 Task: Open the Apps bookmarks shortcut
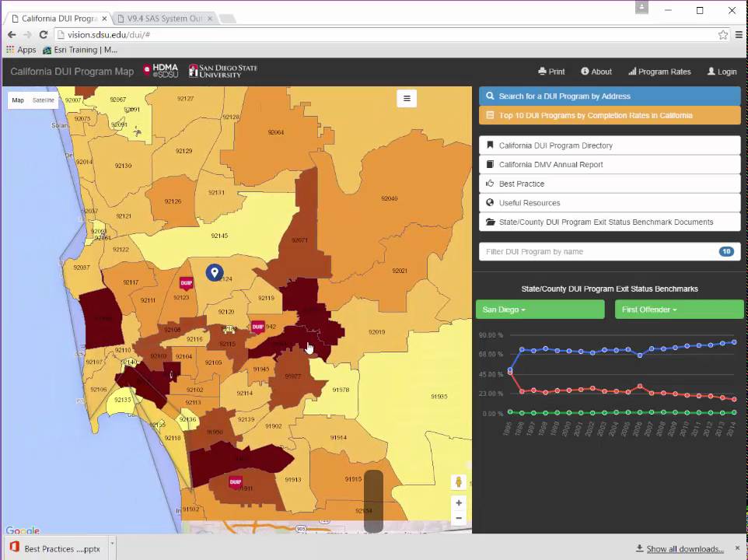click(21, 50)
